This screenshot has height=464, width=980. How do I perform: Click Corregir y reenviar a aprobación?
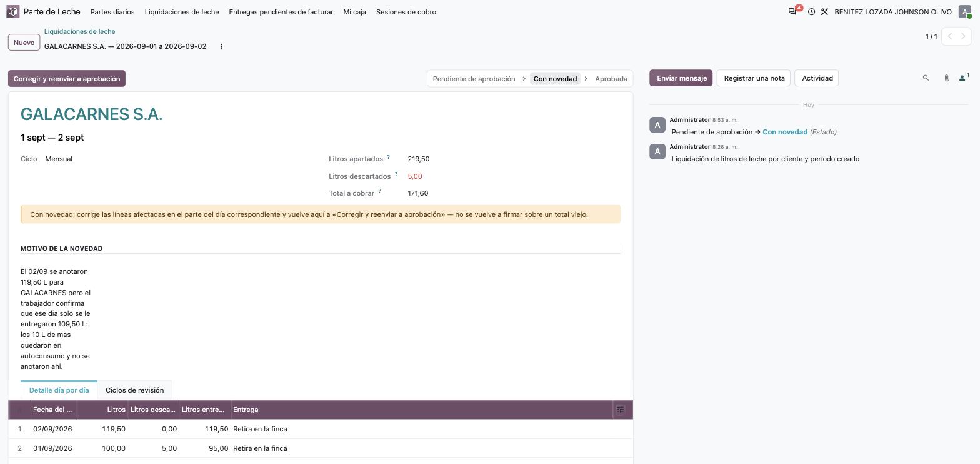(67, 79)
